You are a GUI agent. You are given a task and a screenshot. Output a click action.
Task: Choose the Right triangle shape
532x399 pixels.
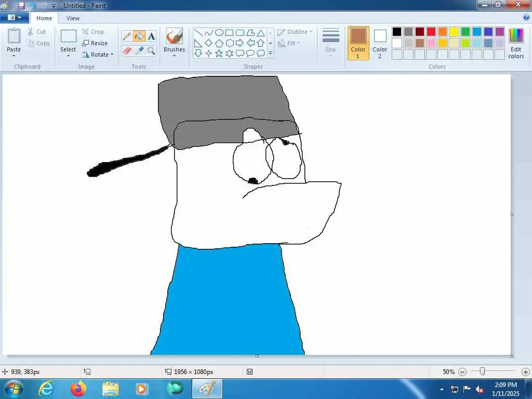coord(198,43)
